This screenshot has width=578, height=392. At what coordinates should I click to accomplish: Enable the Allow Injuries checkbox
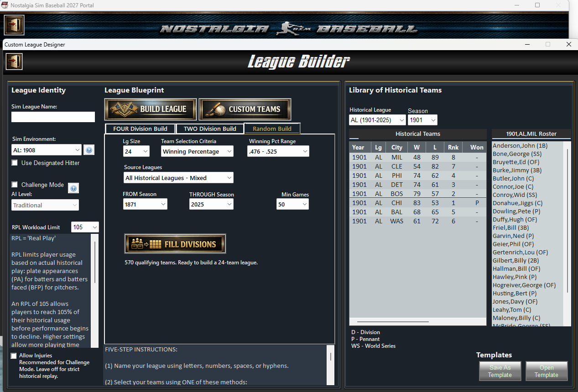pos(14,356)
